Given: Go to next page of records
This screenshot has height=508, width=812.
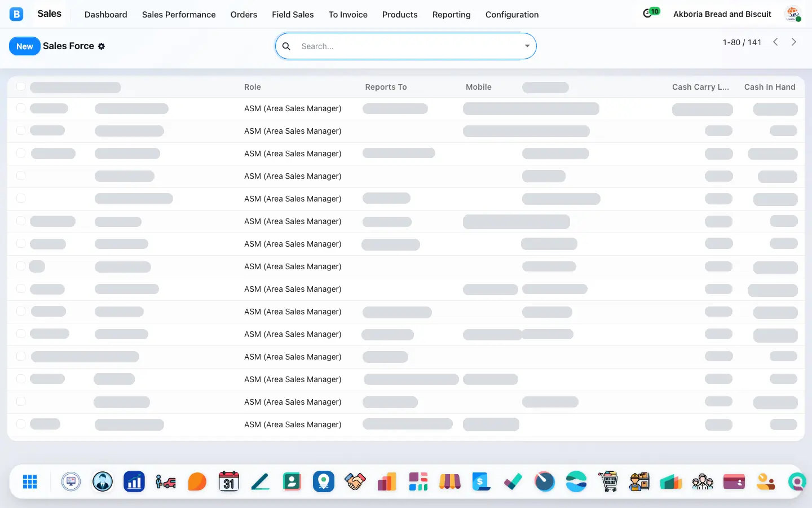Looking at the screenshot, I should point(794,42).
